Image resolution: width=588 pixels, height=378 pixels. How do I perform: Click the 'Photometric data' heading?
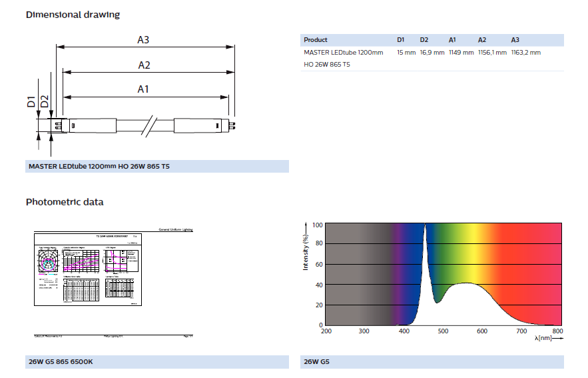point(65,202)
